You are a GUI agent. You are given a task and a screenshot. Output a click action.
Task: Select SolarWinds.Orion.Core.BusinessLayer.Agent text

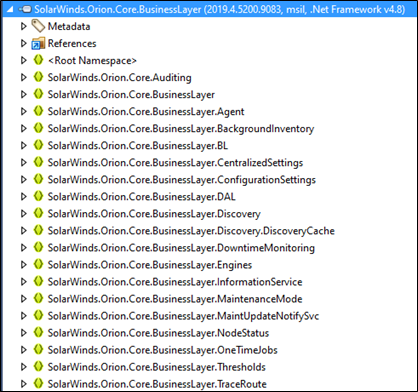(x=146, y=112)
